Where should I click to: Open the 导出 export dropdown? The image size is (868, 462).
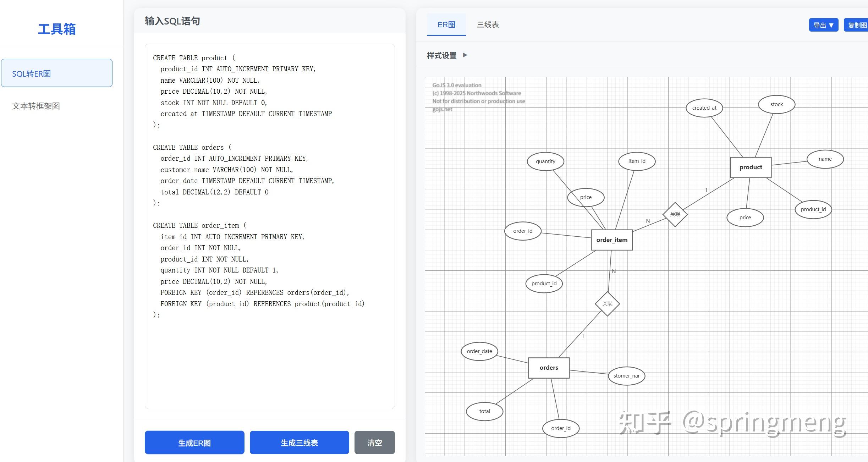coord(823,25)
